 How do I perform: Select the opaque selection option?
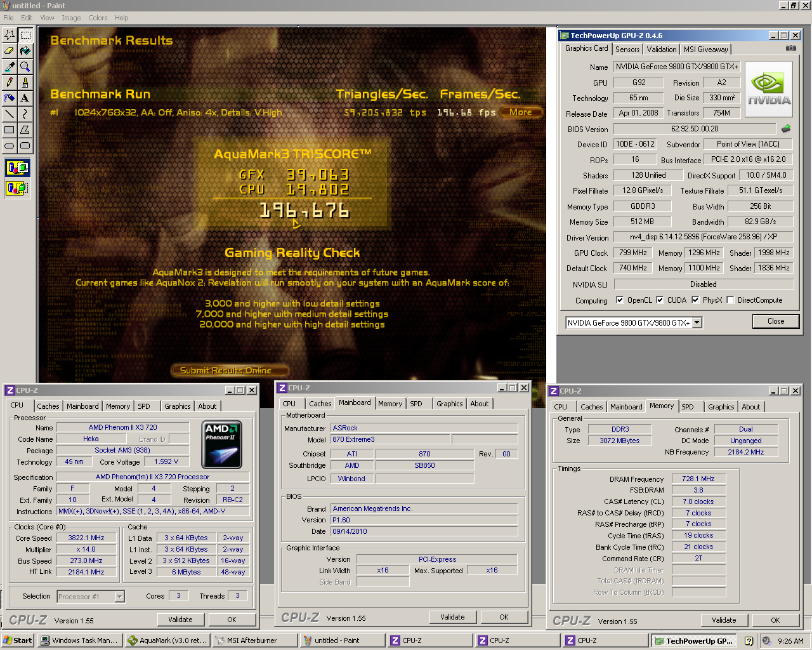click(x=18, y=168)
